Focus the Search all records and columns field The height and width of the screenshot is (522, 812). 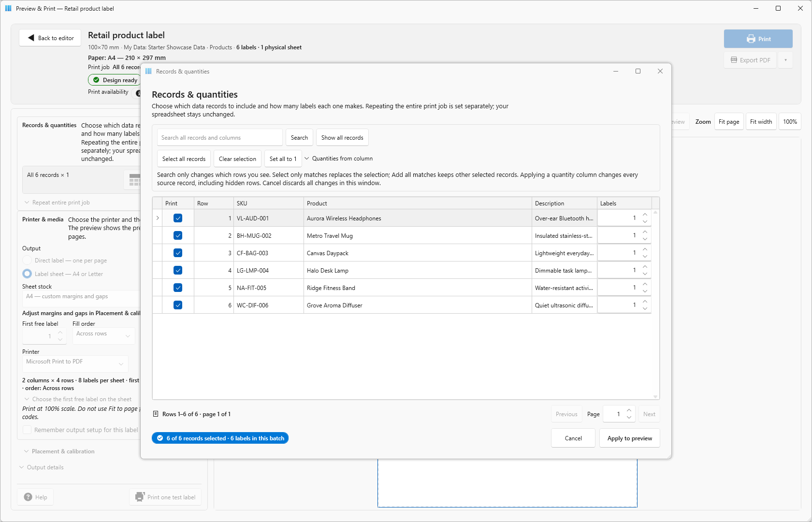(220, 137)
